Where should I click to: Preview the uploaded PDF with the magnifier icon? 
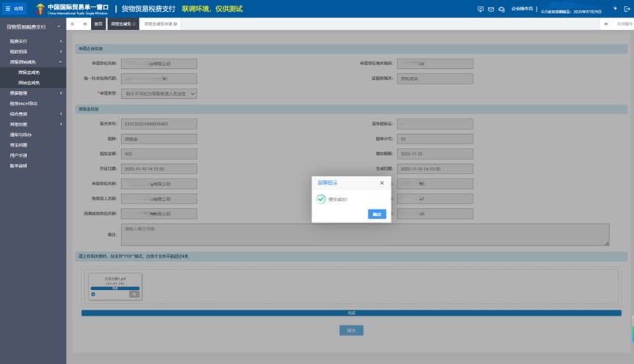(x=133, y=294)
